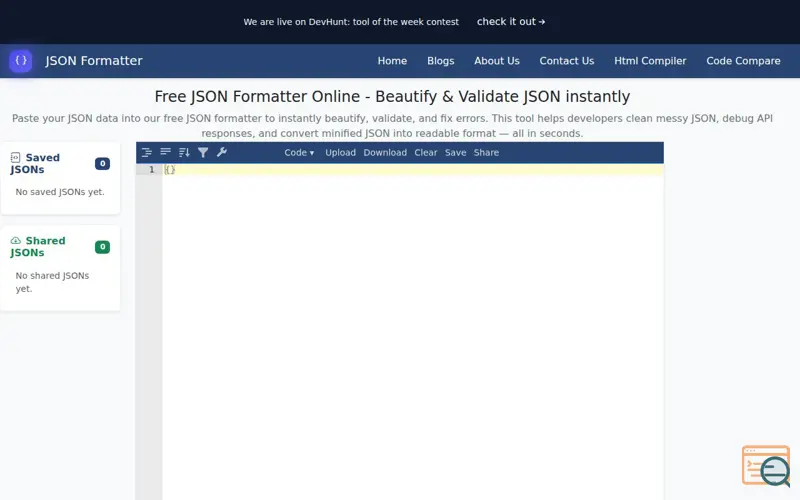This screenshot has height=500, width=800.
Task: Click the Shared JSONs heading text
Action: [x=38, y=247]
